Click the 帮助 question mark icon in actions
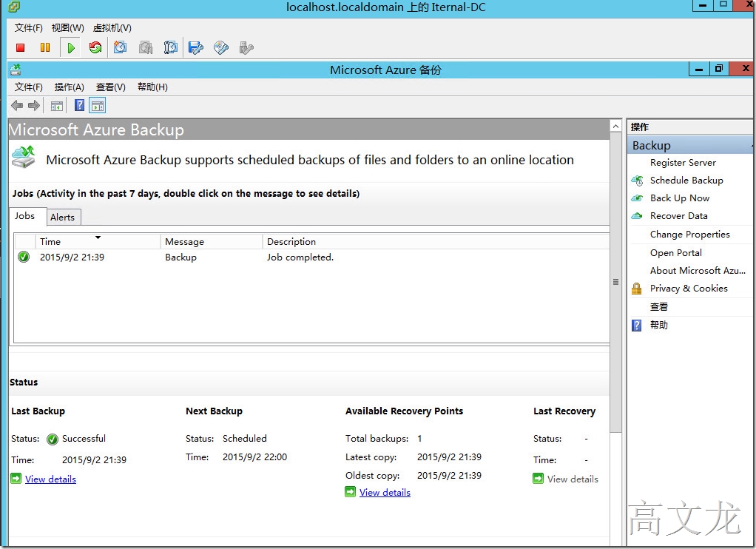The width and height of the screenshot is (756, 549). (636, 325)
